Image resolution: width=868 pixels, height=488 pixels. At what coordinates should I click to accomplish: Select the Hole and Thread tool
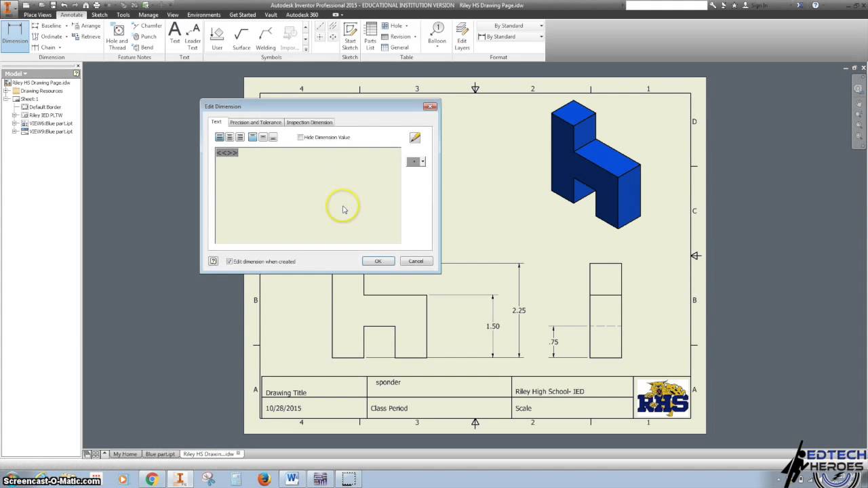(117, 37)
